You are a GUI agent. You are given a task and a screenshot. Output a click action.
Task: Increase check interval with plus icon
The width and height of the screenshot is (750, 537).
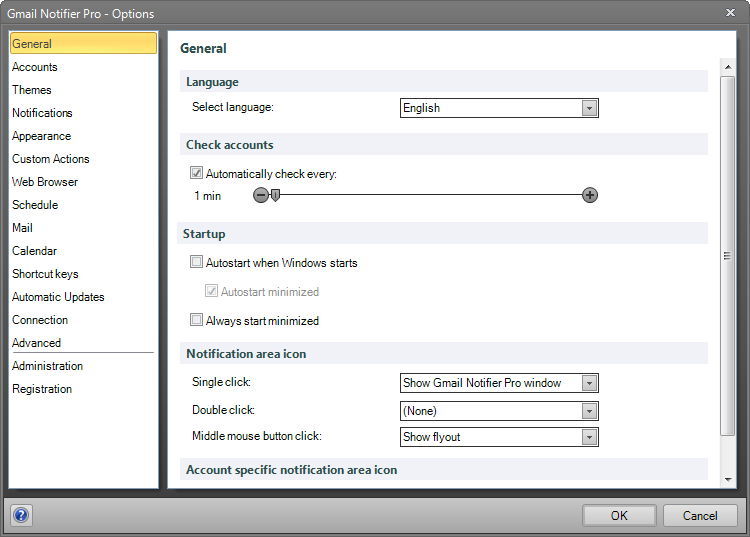click(x=590, y=195)
